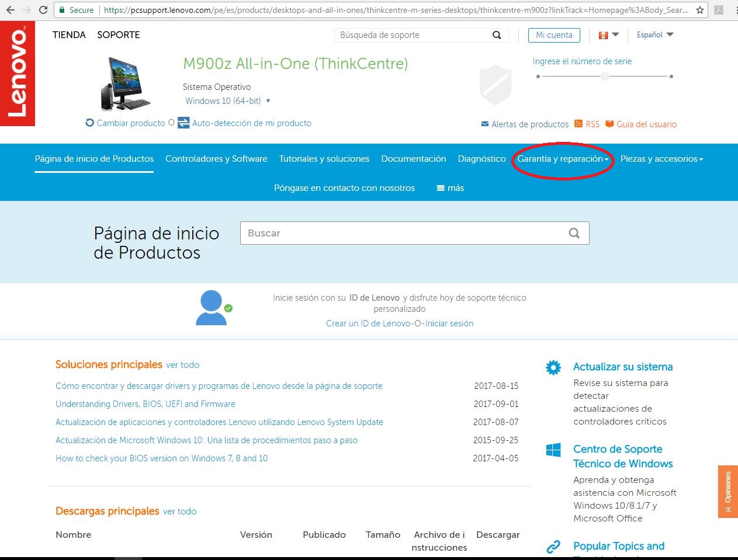The image size is (738, 560).
Task: Click the secure padlock icon
Action: (x=62, y=10)
